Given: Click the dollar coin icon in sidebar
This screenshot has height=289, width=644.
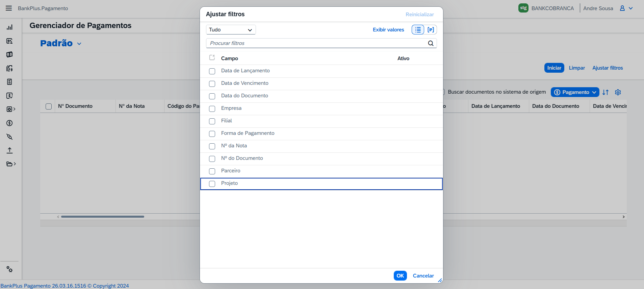Looking at the screenshot, I should coord(9,123).
